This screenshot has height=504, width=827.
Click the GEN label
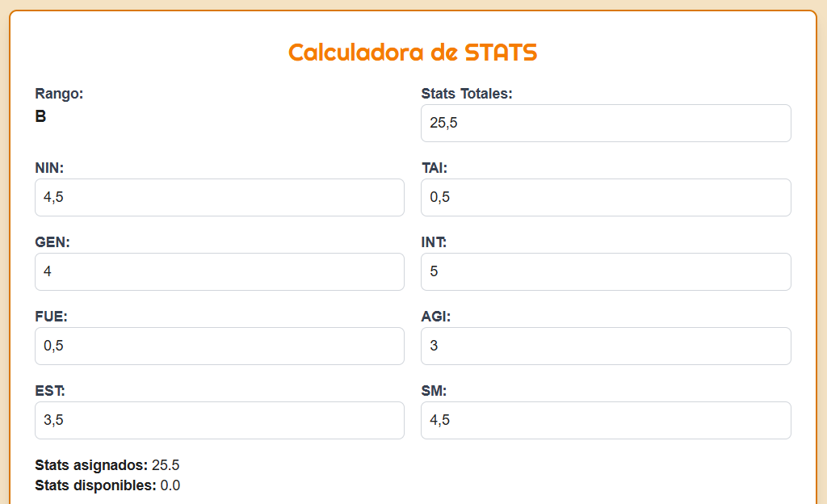pos(52,242)
